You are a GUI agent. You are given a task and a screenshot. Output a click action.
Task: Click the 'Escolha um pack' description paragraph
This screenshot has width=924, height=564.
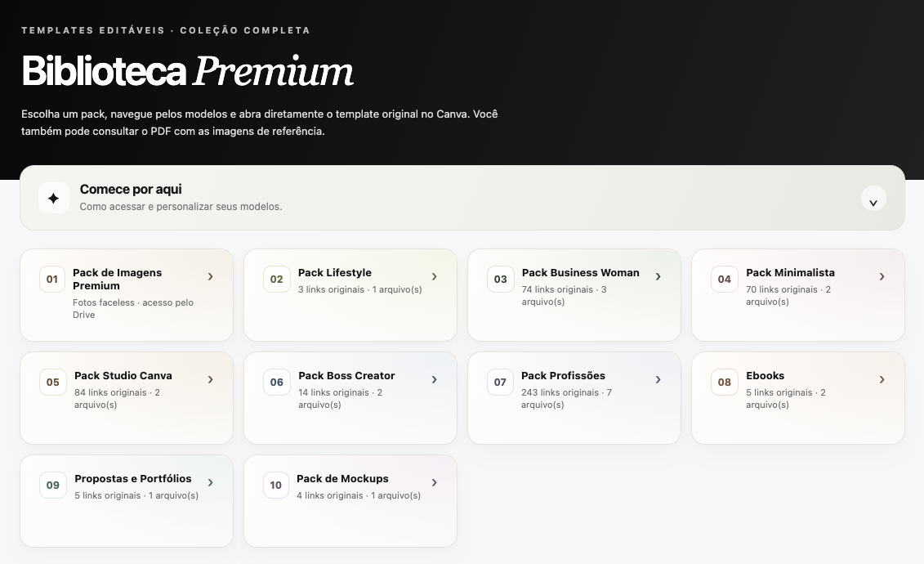tap(259, 123)
